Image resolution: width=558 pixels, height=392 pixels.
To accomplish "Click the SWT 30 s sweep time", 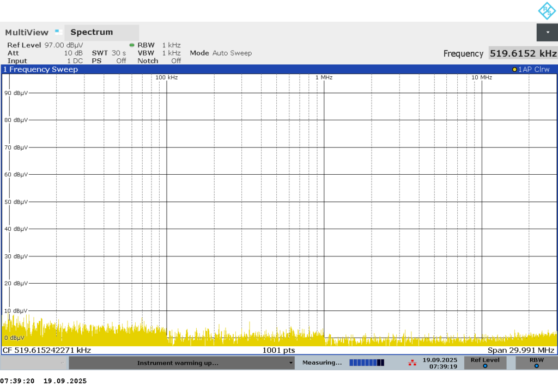I will coord(108,53).
